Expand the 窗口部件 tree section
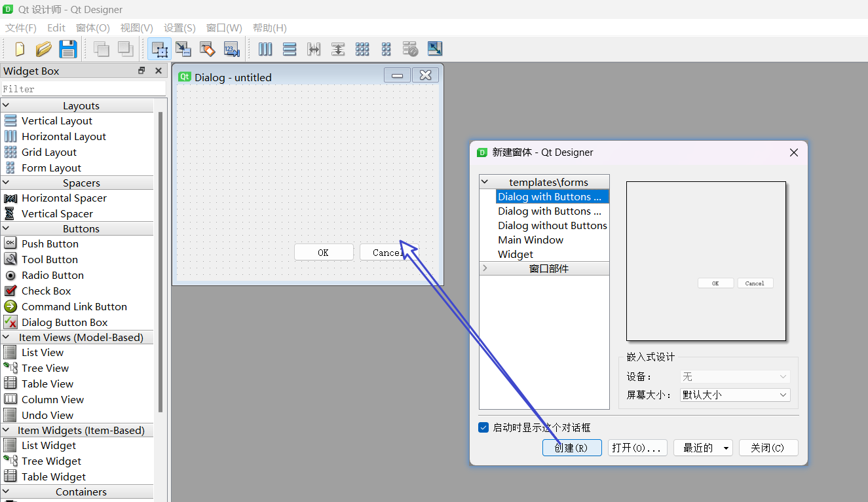This screenshot has width=868, height=502. (485, 268)
